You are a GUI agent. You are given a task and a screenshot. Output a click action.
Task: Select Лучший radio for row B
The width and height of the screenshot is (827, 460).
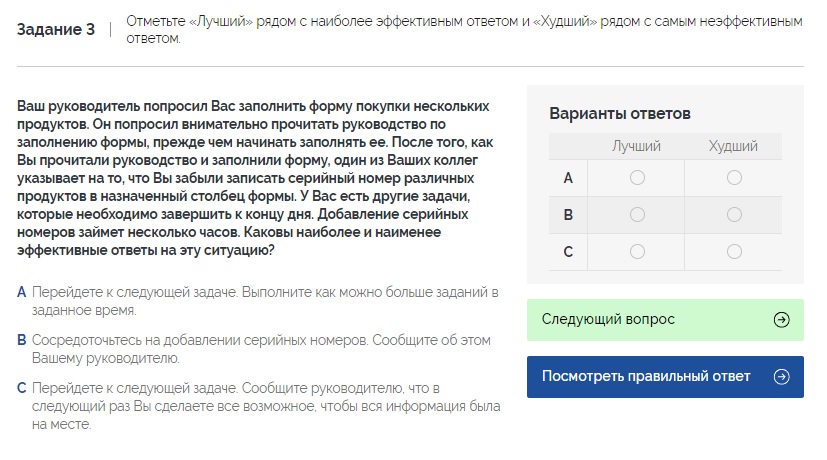(637, 215)
